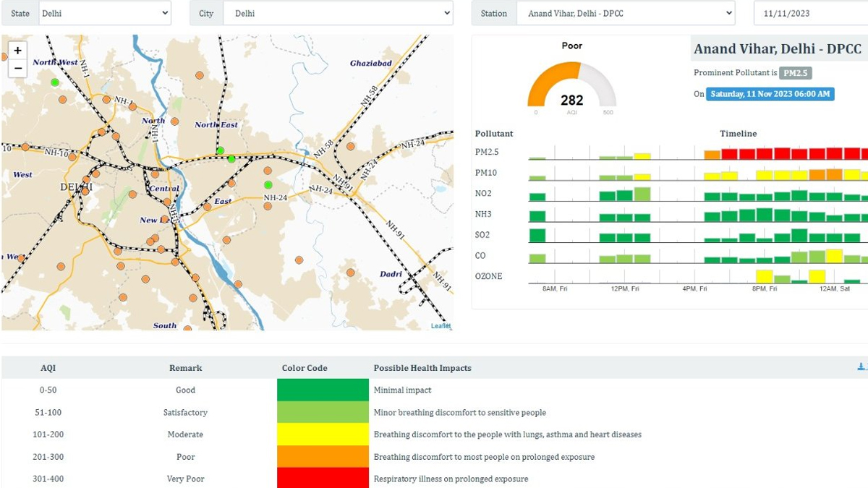This screenshot has height=488, width=868.
Task: Click the Poor label above the gauge
Action: pos(572,46)
